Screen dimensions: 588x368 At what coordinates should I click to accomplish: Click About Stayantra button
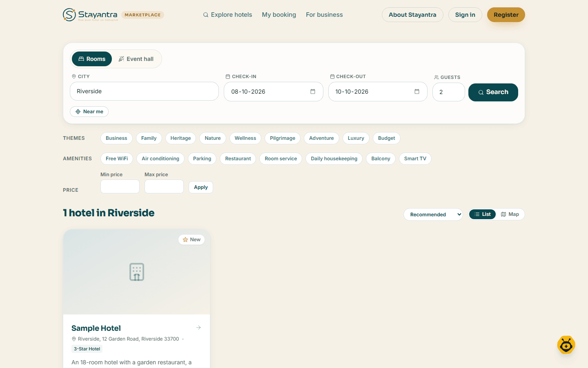[x=412, y=15]
